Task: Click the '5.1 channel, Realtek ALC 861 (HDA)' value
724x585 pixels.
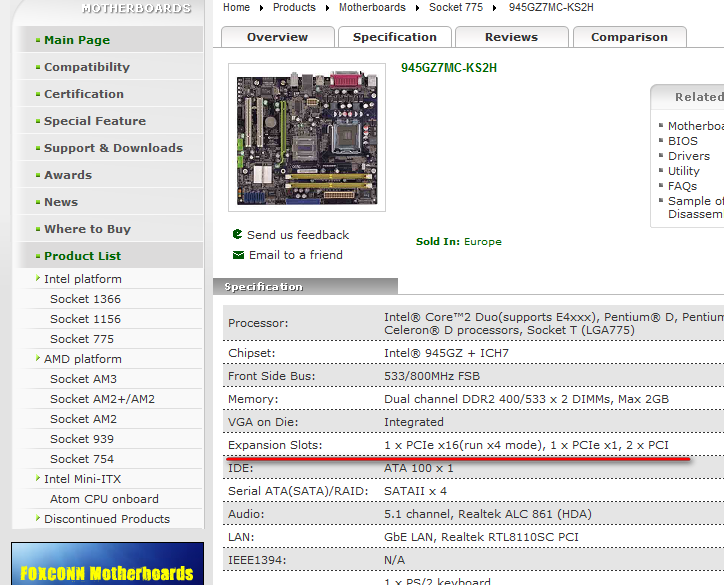Action: click(x=488, y=514)
